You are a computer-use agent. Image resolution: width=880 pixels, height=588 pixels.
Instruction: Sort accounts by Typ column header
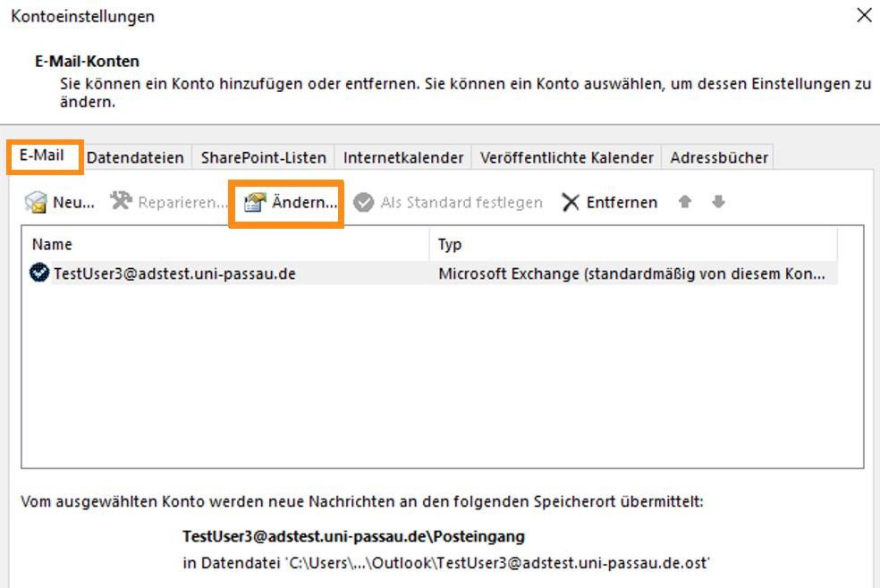tap(634, 244)
